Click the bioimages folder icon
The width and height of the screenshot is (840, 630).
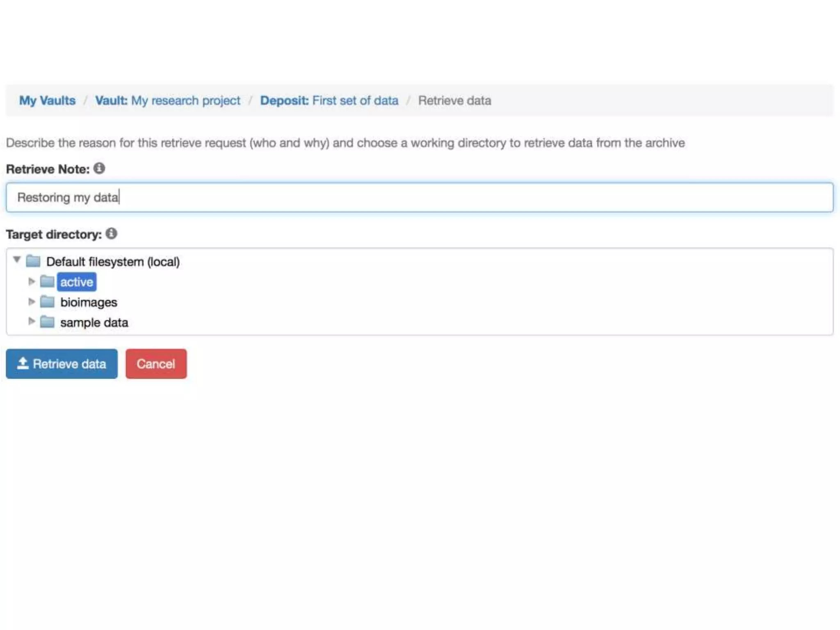point(47,302)
